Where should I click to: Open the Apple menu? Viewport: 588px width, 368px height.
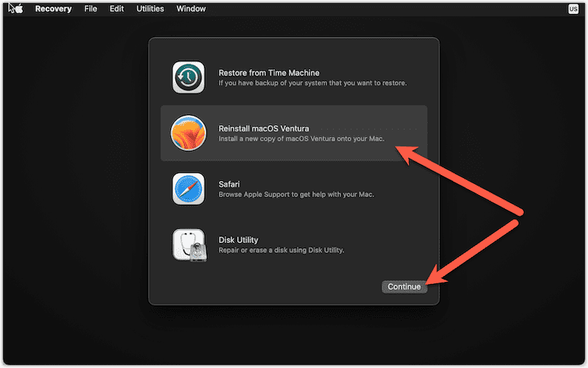click(16, 9)
